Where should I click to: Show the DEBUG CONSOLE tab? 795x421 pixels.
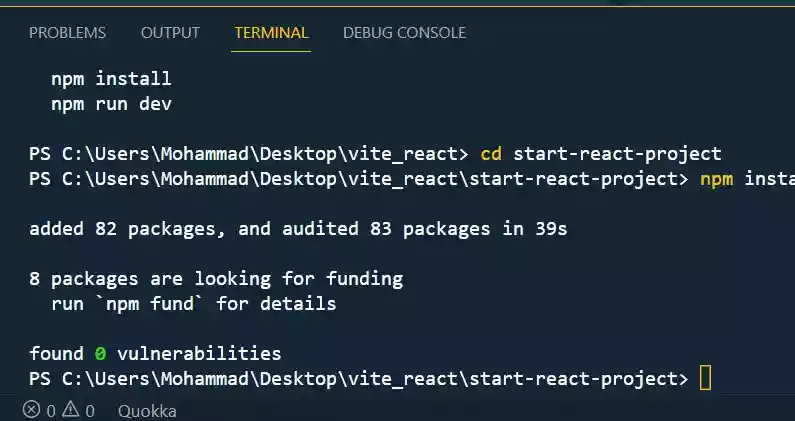click(404, 33)
